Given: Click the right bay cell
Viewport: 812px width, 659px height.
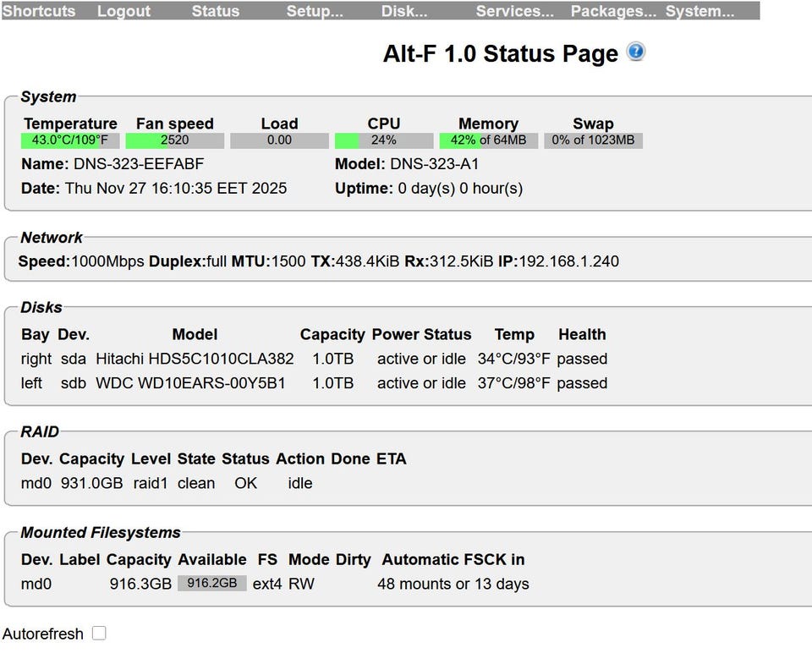Looking at the screenshot, I should tap(36, 359).
